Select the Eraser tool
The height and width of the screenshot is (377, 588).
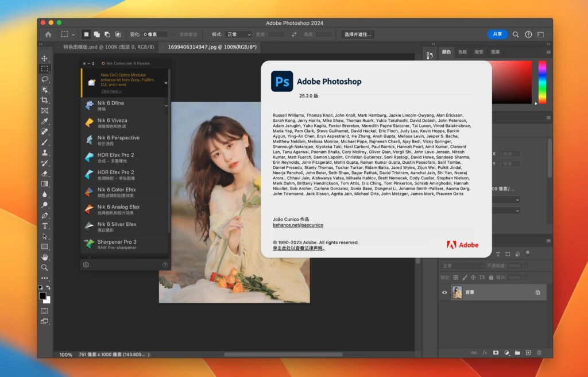45,174
